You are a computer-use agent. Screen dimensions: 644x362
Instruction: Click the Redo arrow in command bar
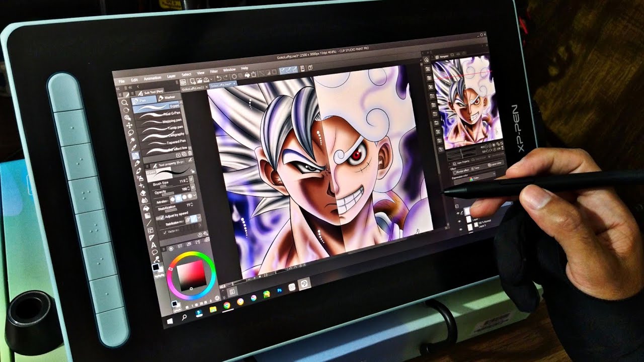[225, 77]
